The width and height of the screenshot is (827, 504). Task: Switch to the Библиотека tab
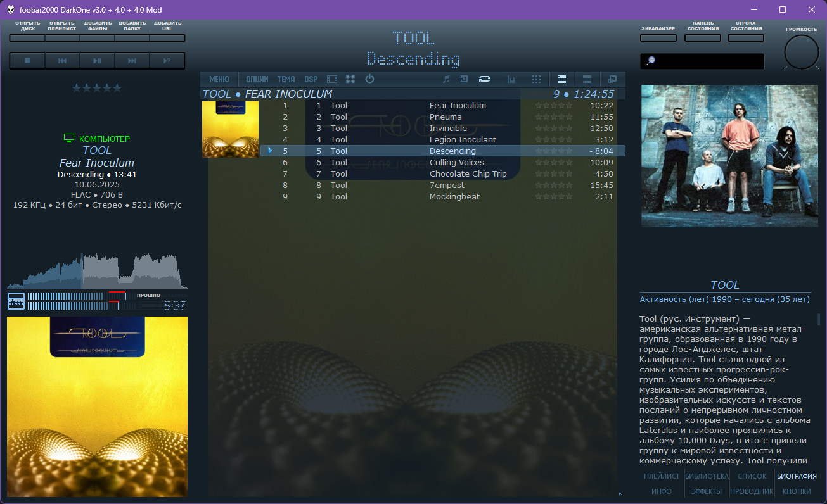(707, 476)
